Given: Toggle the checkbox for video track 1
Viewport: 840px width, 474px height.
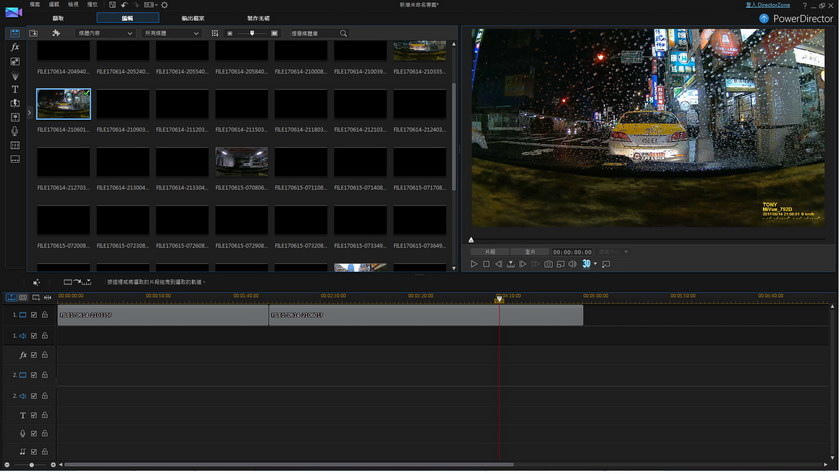Looking at the screenshot, I should [x=34, y=315].
